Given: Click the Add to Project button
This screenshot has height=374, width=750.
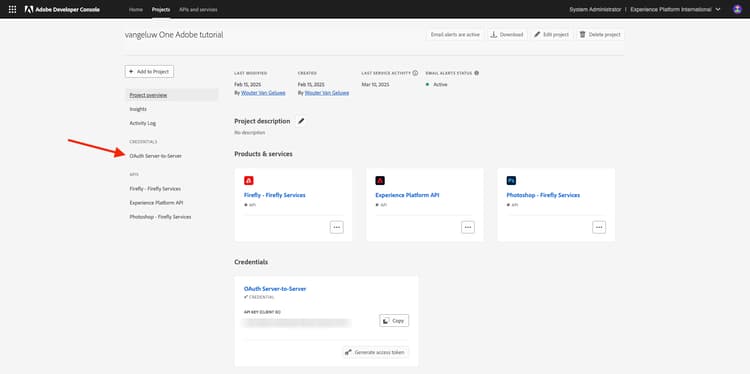Looking at the screenshot, I should pyautogui.click(x=149, y=71).
